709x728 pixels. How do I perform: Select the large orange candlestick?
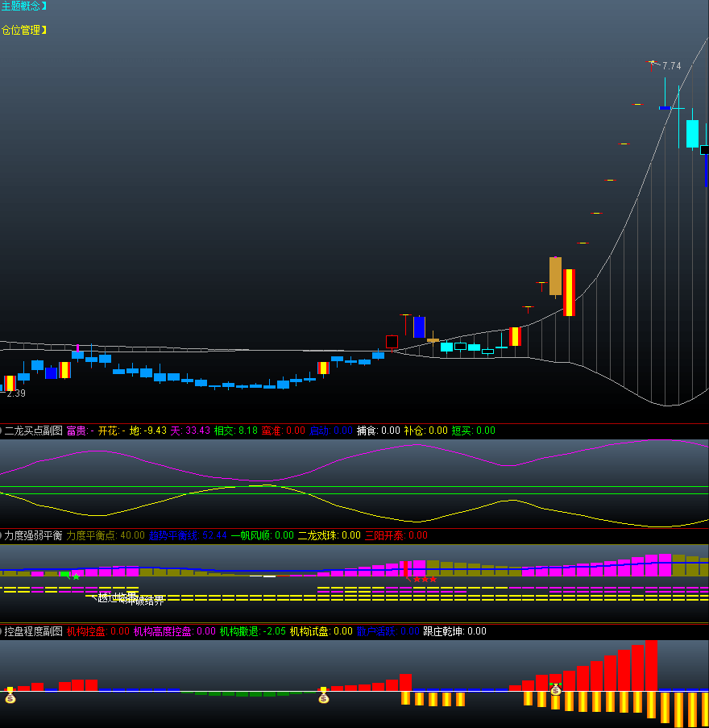click(555, 276)
